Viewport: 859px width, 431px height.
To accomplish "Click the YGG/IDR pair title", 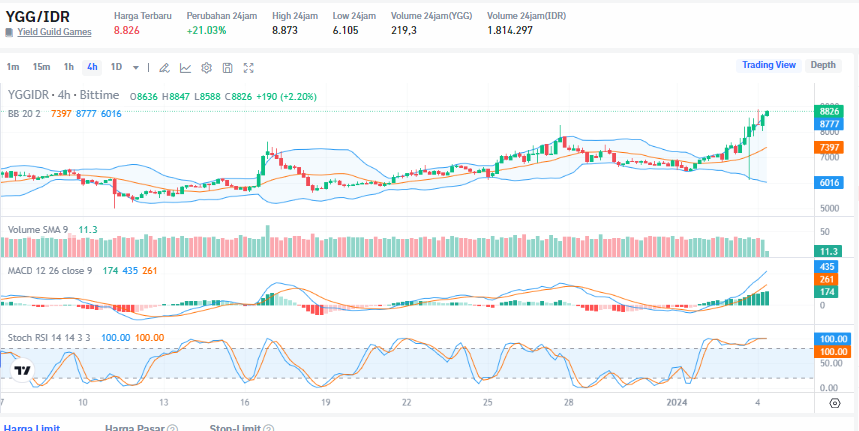I will pos(38,16).
